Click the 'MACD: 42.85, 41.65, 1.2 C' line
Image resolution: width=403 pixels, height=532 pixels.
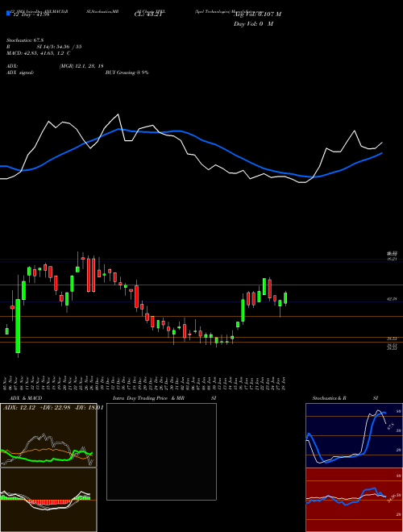39,53
